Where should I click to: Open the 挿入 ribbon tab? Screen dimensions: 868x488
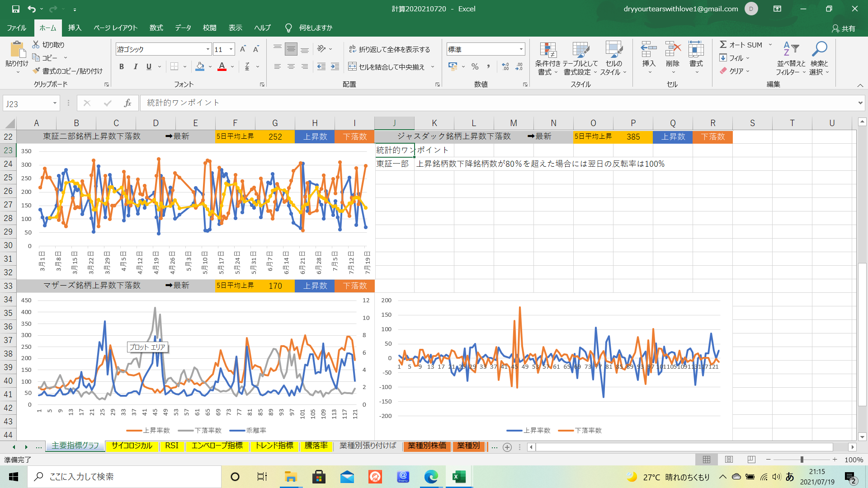point(75,28)
